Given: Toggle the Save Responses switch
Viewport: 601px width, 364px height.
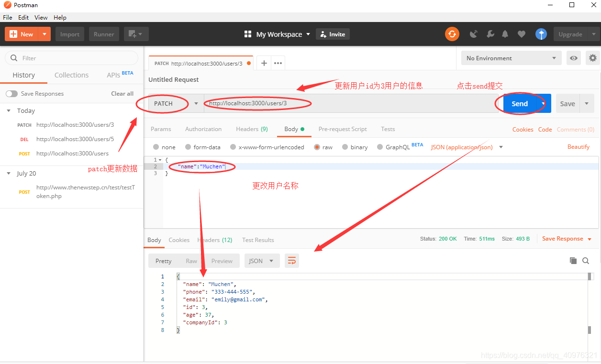Looking at the screenshot, I should click(11, 94).
